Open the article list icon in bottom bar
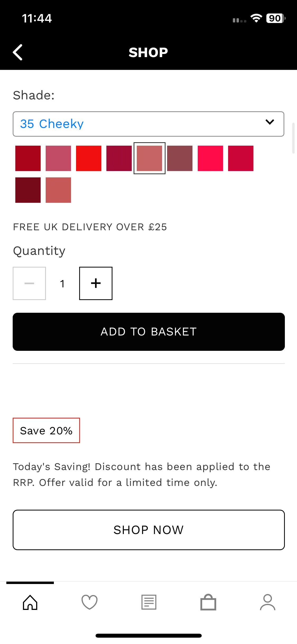This screenshot has height=644, width=297. 149,602
